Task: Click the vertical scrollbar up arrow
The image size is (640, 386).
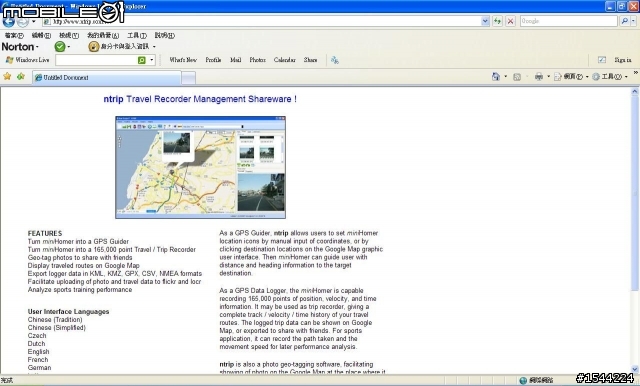Action: tap(634, 92)
